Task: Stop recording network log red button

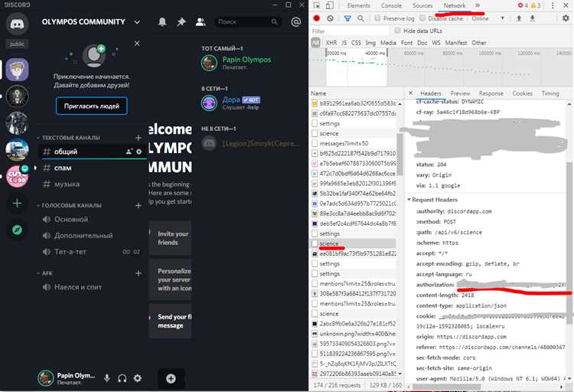Action: tap(317, 18)
